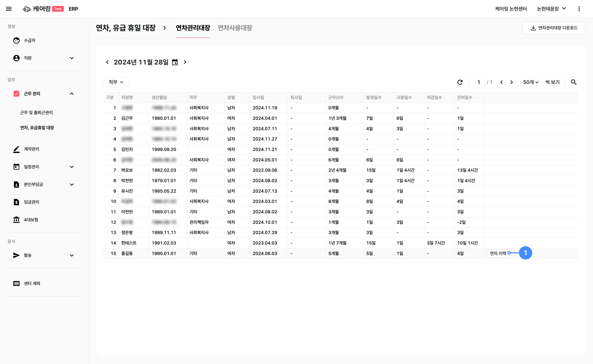Click the 연차 이력 button for 홍길동
This screenshot has width=593, height=364.
[498, 253]
